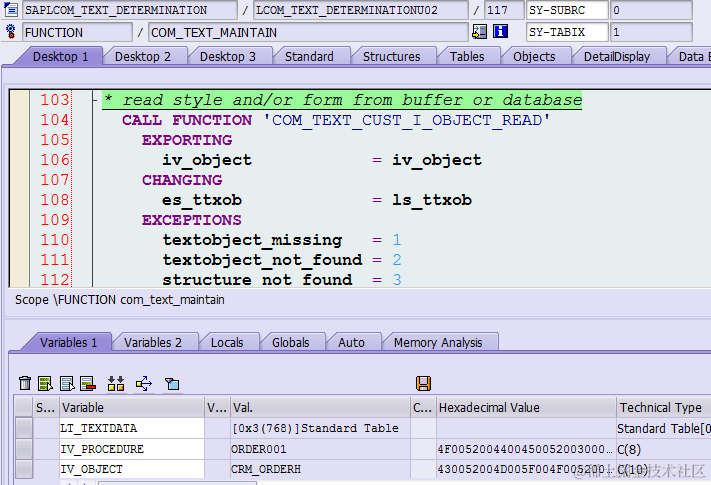Open the Objects tab
Image resolution: width=711 pixels, height=485 pixels.
534,57
